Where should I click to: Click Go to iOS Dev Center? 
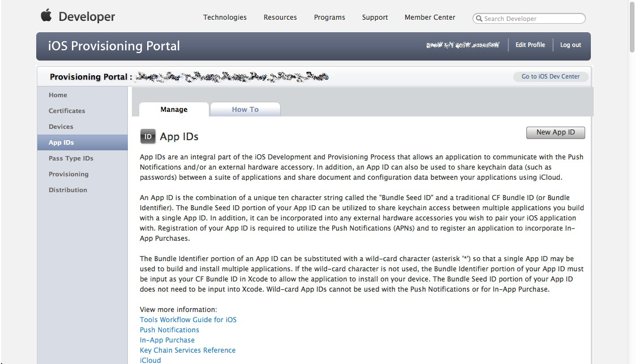550,76
